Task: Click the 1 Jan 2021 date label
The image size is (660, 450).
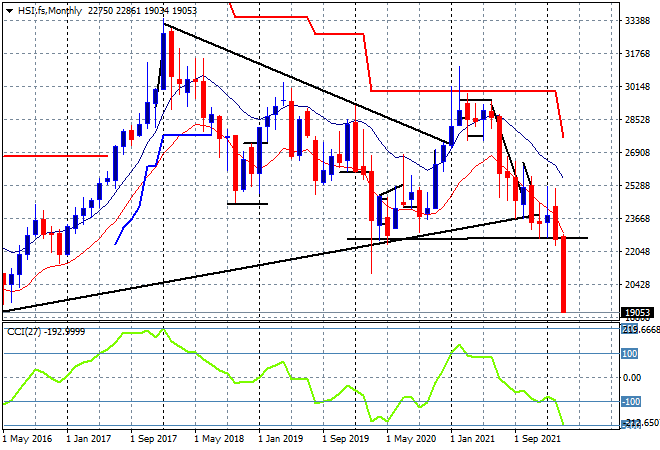Action: (473, 439)
